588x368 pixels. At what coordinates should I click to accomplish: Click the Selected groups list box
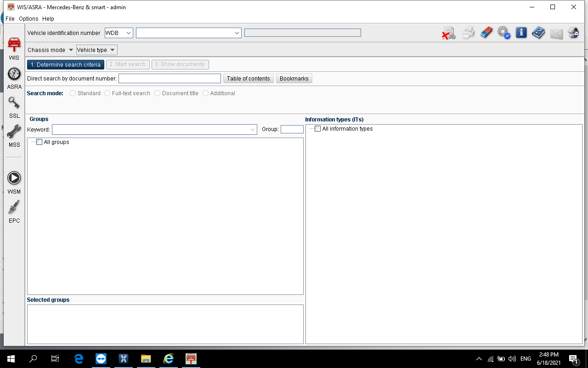165,324
